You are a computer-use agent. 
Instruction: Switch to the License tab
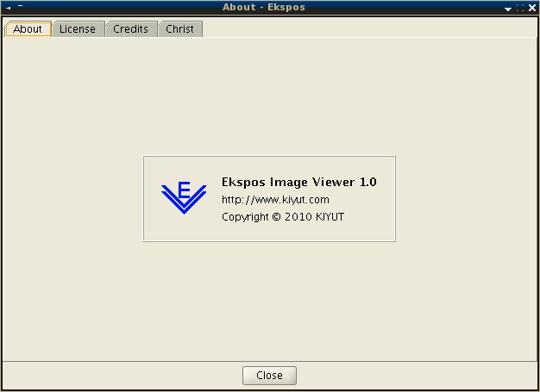click(78, 29)
